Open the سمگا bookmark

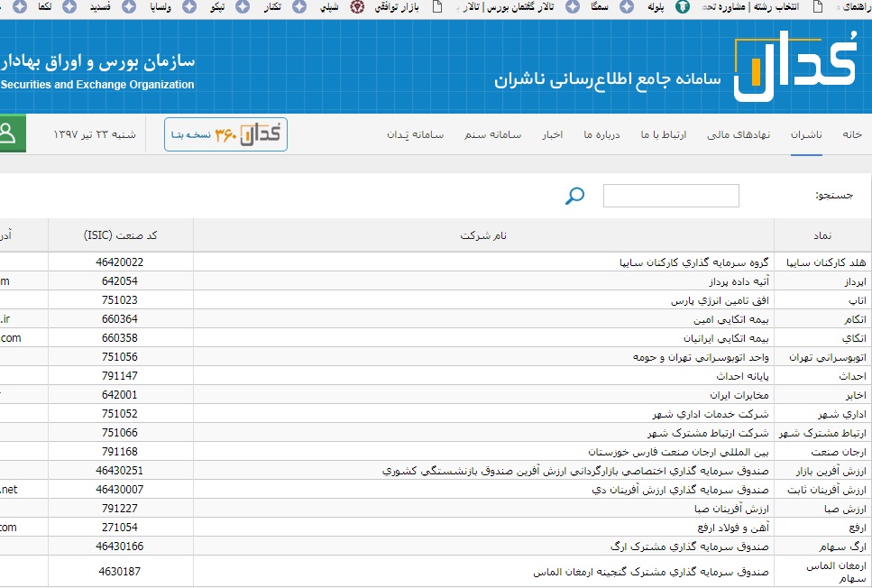coord(613,6)
